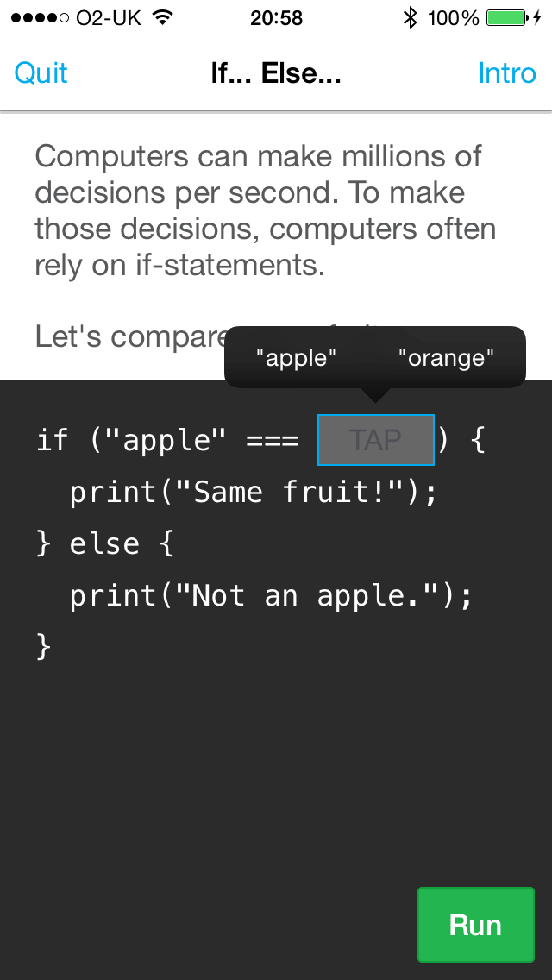Tap the print("Not an apple.") code line
Viewport: 552px width, 980px height.
click(x=271, y=596)
